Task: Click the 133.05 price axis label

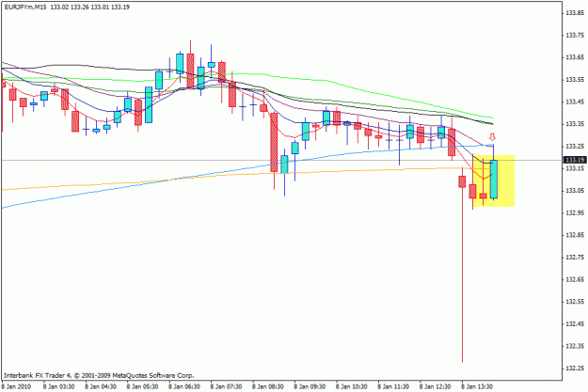Action: tap(575, 191)
